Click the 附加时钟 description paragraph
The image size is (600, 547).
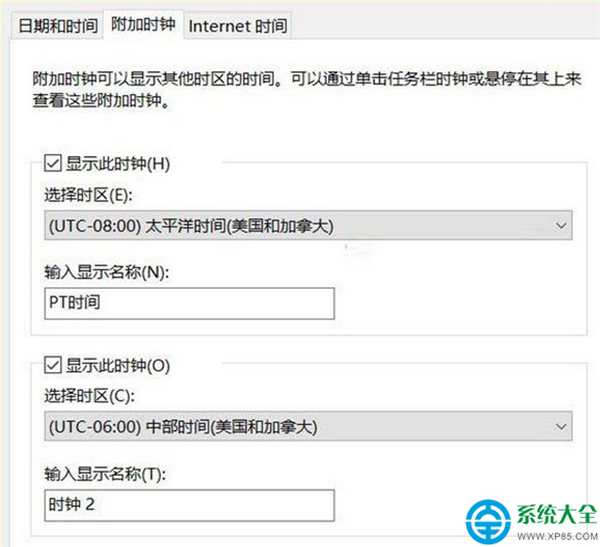(307, 90)
